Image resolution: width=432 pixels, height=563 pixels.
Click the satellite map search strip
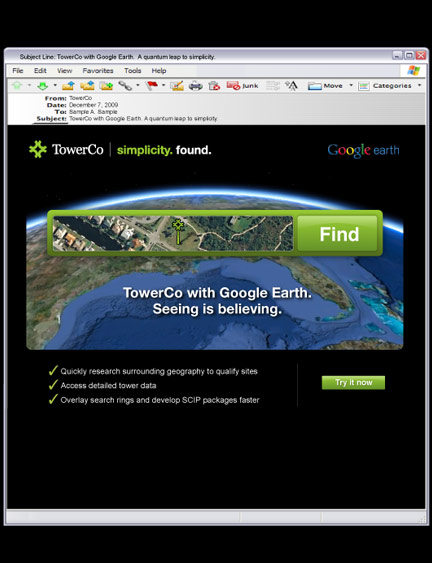173,233
